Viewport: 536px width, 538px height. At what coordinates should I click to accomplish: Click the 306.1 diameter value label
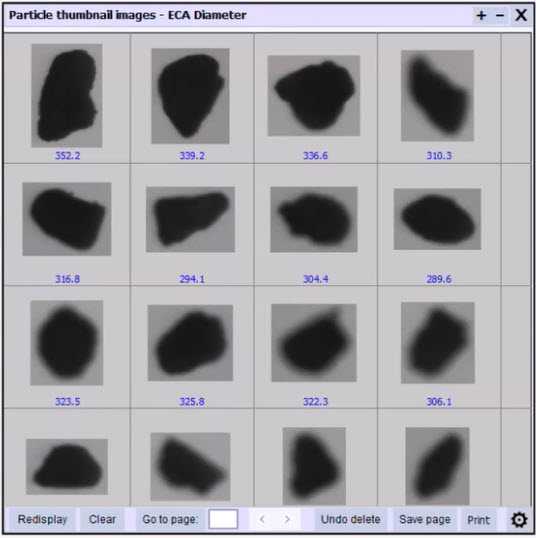439,401
